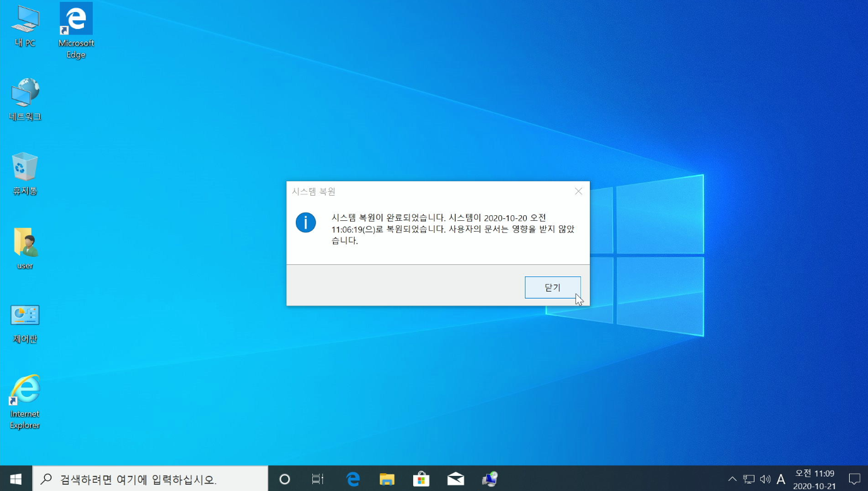This screenshot has height=491, width=868.
Task: Select the 제어판 control panel icon
Action: [x=25, y=323]
